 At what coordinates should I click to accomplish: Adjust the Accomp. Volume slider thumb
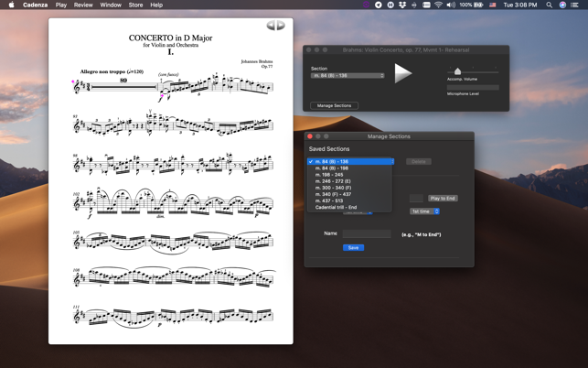[x=457, y=71]
